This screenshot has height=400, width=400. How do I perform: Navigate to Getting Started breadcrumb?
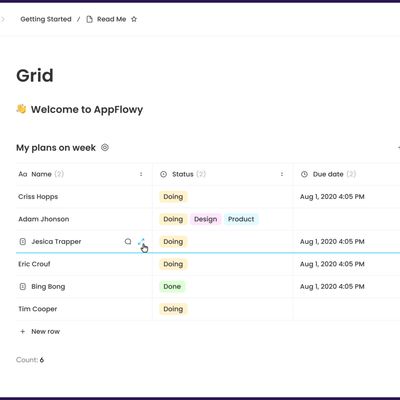click(x=46, y=19)
